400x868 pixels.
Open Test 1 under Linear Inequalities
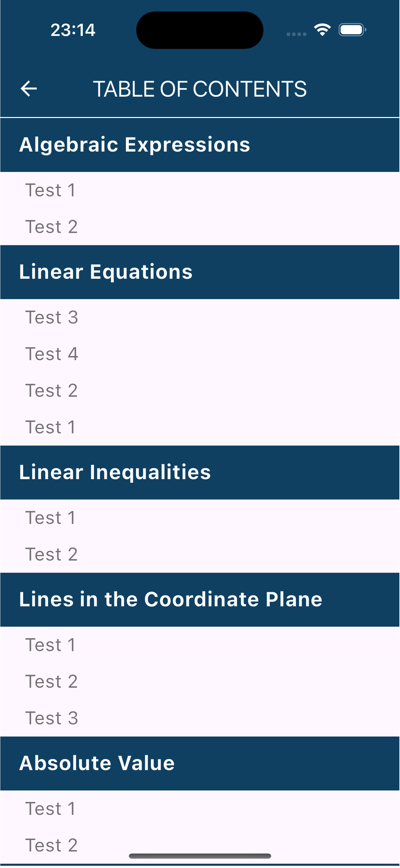point(200,518)
